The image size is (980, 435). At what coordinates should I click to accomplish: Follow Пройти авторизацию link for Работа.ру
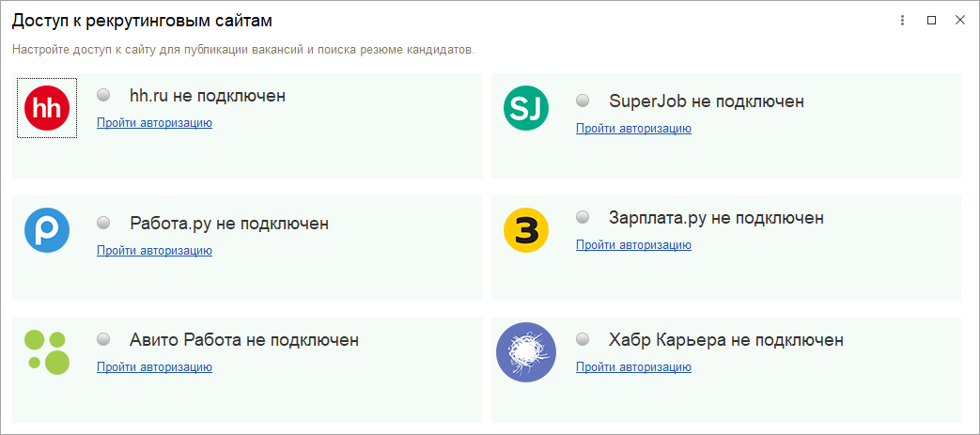point(154,250)
